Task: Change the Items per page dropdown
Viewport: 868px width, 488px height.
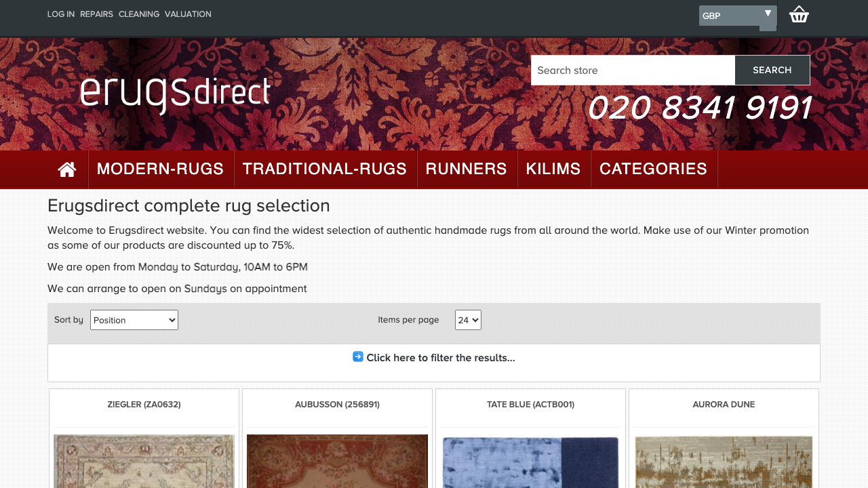Action: click(467, 319)
